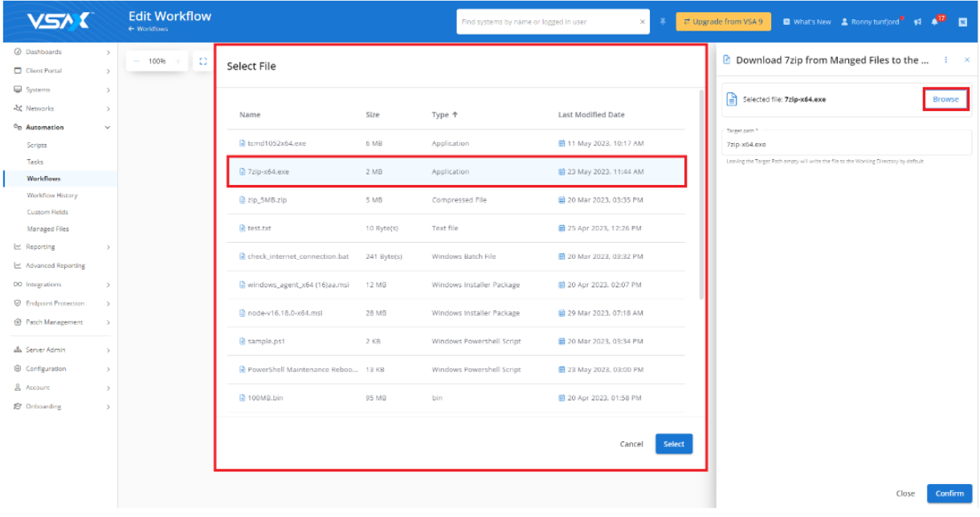Screen dimensions: 980x517
Task: Sort file list by Type column
Action: coord(445,115)
